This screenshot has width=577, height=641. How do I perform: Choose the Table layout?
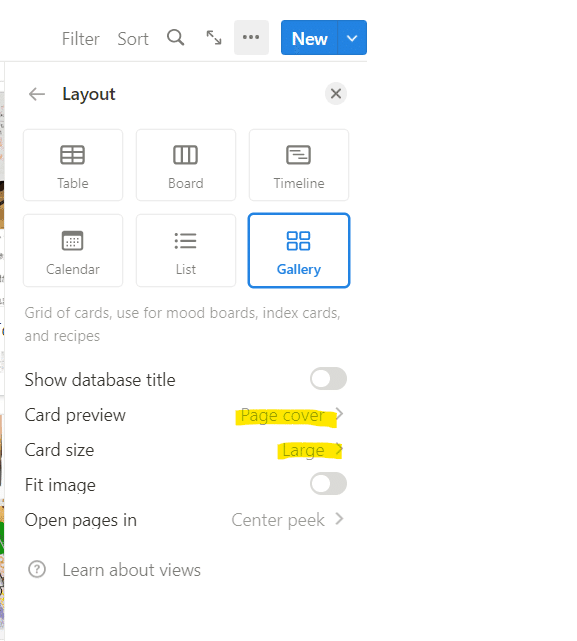tap(73, 165)
